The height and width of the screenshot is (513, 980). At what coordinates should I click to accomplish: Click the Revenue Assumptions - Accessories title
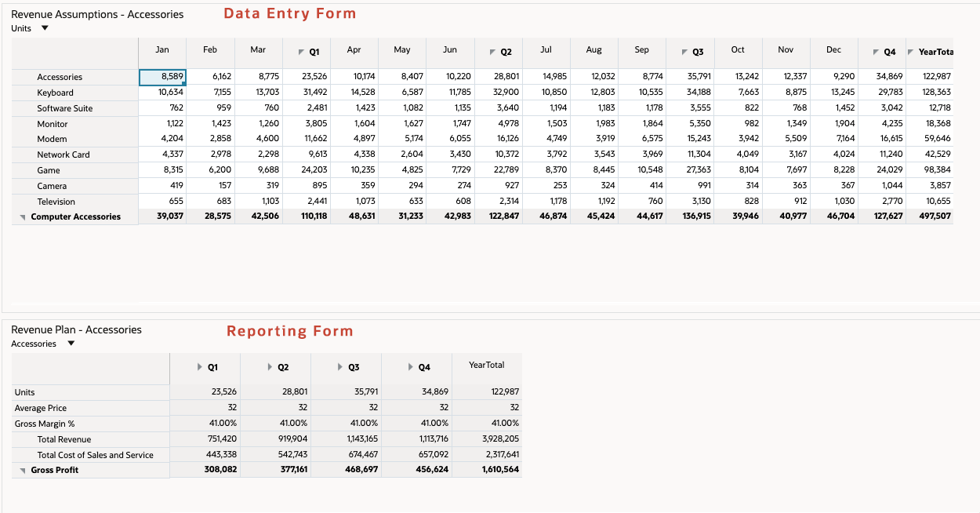[97, 14]
